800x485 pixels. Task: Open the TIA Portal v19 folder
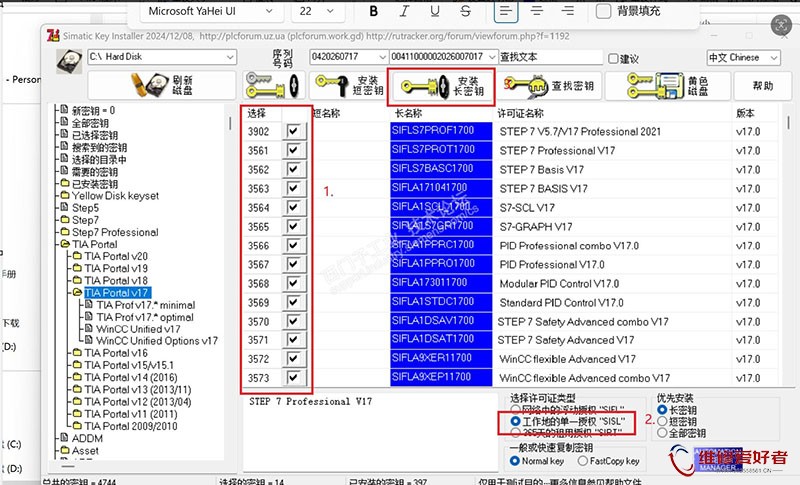pyautogui.click(x=116, y=268)
